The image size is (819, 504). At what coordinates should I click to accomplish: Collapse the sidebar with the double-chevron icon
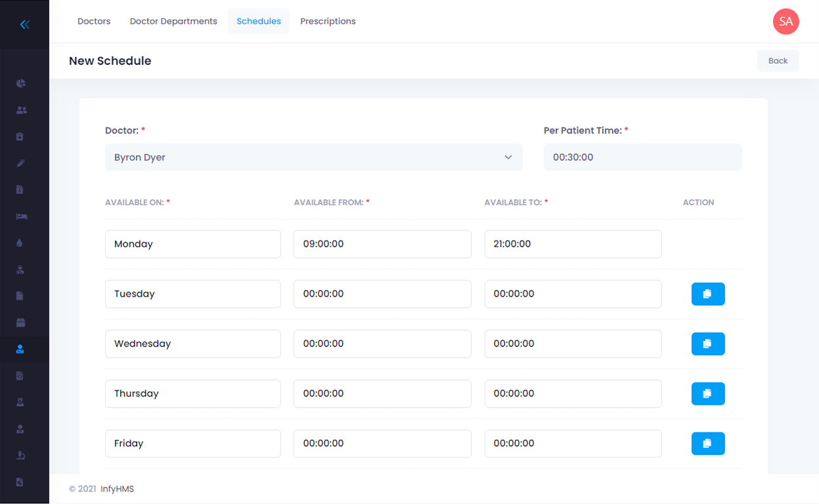click(24, 25)
